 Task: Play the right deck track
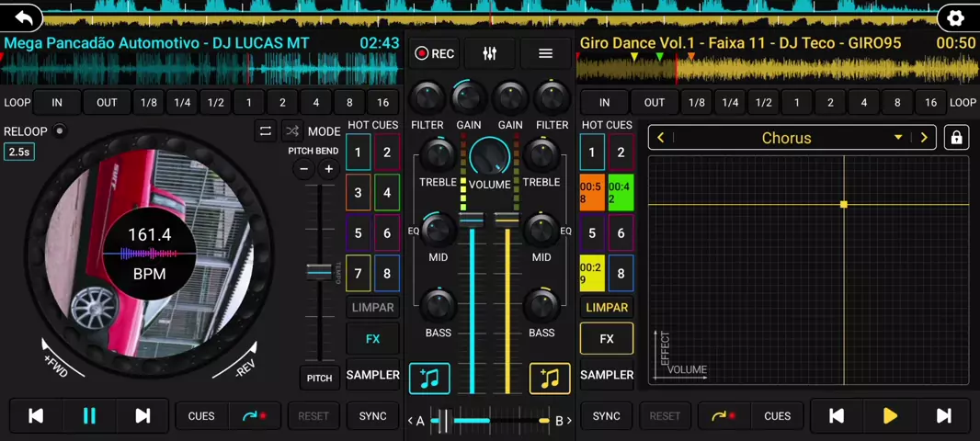pyautogui.click(x=889, y=416)
